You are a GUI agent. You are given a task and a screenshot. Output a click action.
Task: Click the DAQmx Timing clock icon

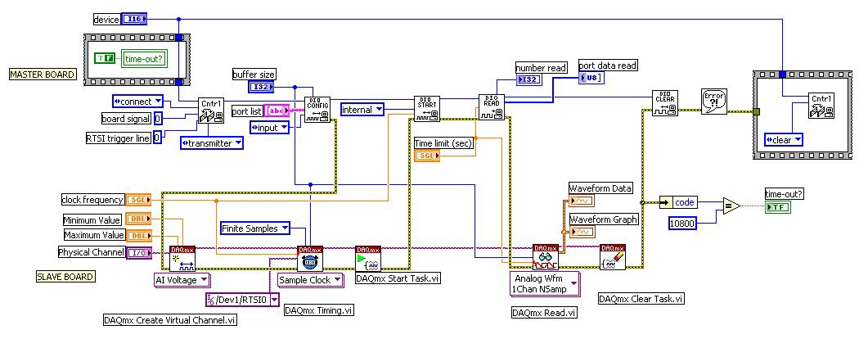[x=309, y=258]
